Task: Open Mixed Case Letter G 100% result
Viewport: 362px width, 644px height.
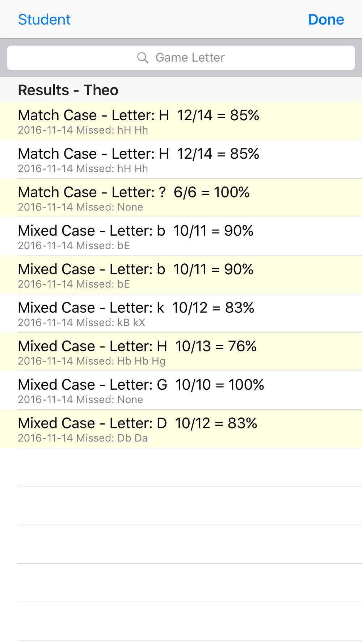Action: [181, 390]
